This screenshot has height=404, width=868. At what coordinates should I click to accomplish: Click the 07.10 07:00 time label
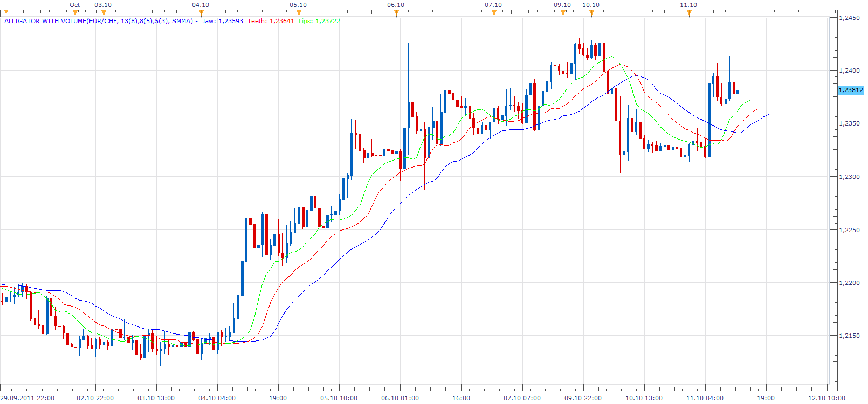522,398
